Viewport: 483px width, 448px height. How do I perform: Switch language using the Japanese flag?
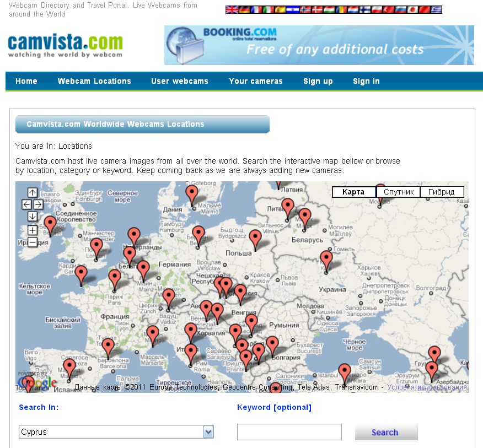pyautogui.click(x=412, y=9)
